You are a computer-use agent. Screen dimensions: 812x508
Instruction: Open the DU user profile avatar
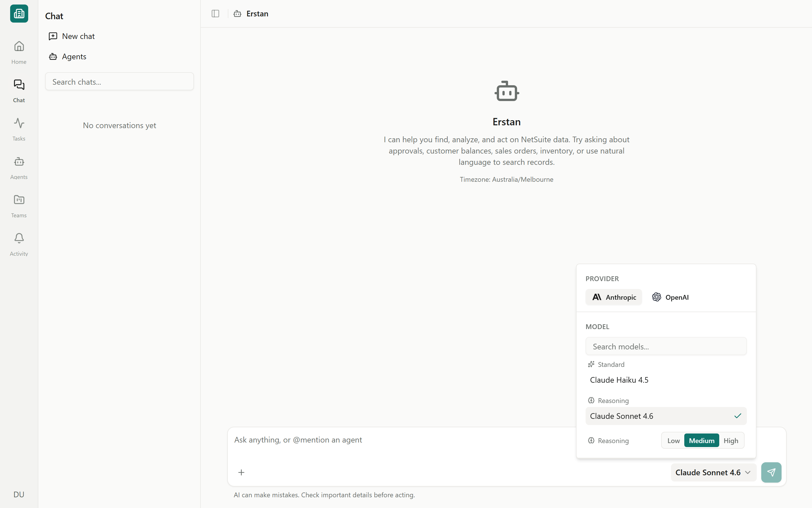[x=19, y=494]
